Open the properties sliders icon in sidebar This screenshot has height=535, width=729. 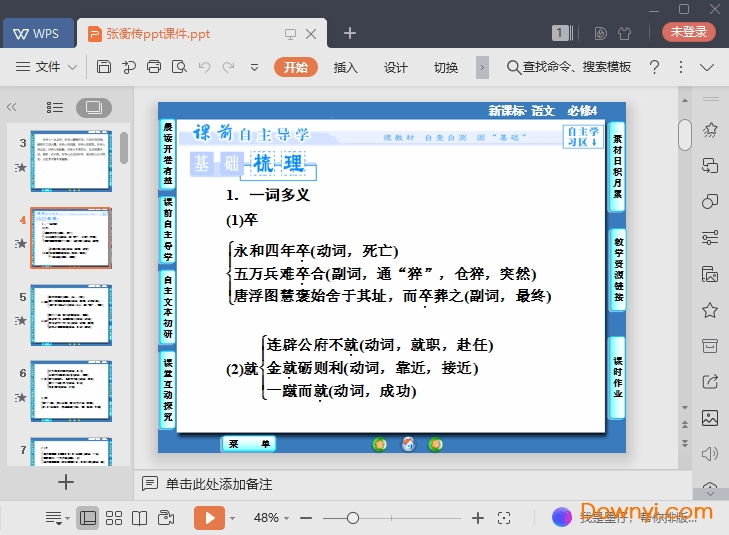click(x=710, y=238)
